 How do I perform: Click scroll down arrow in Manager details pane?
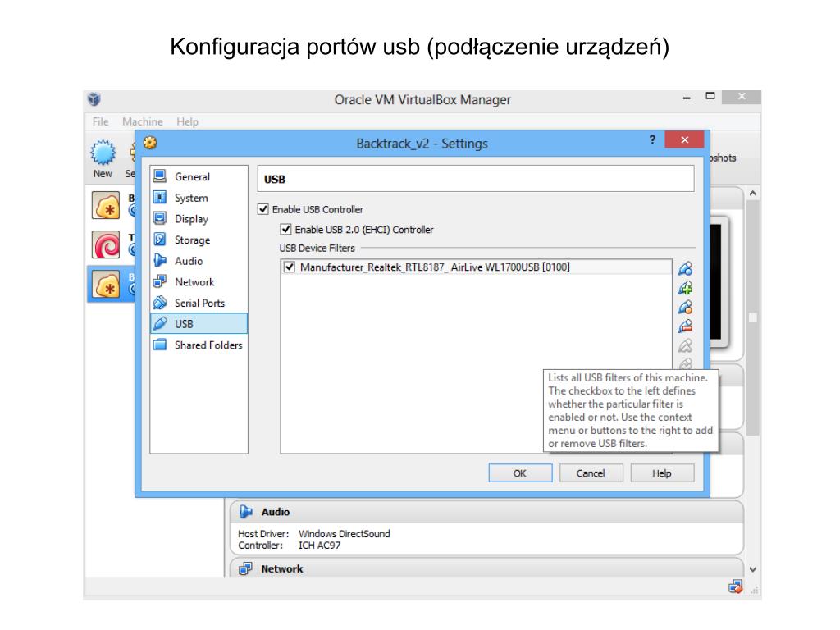tap(753, 570)
